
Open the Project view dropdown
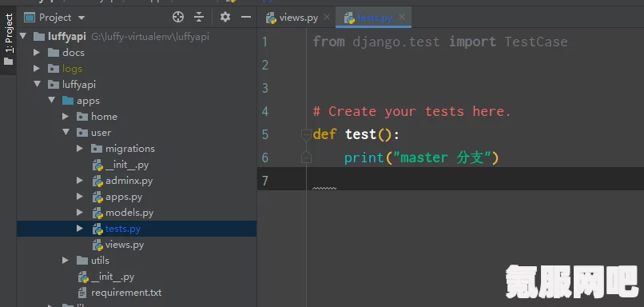[81, 18]
